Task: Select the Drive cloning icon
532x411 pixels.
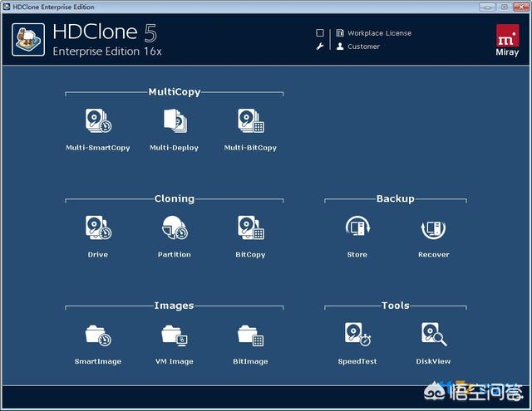Action: (98, 228)
